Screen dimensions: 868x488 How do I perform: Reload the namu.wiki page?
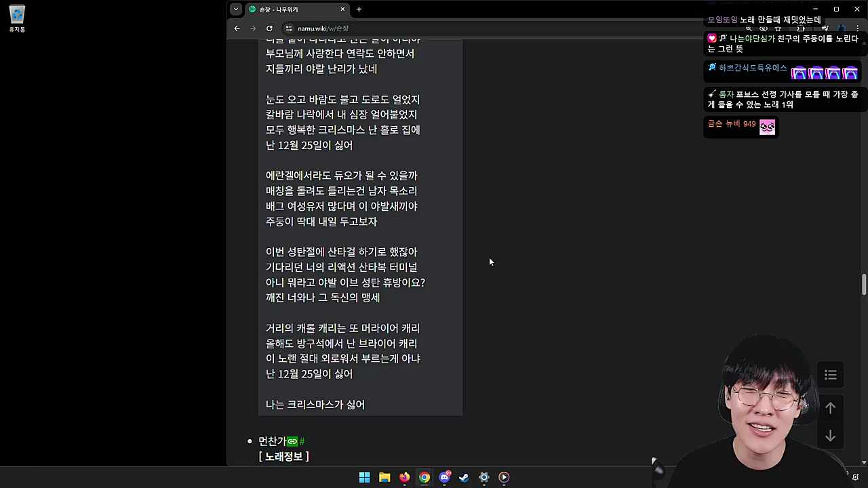[269, 28]
